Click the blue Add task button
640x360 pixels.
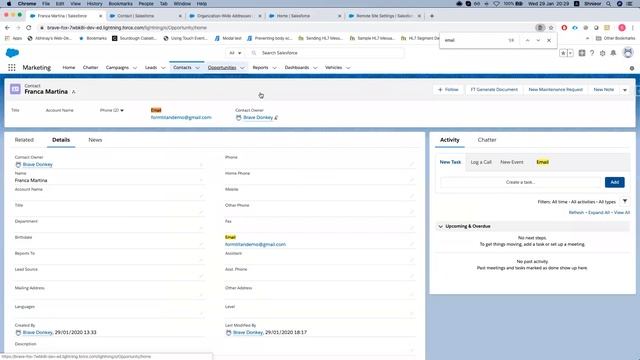pos(615,182)
